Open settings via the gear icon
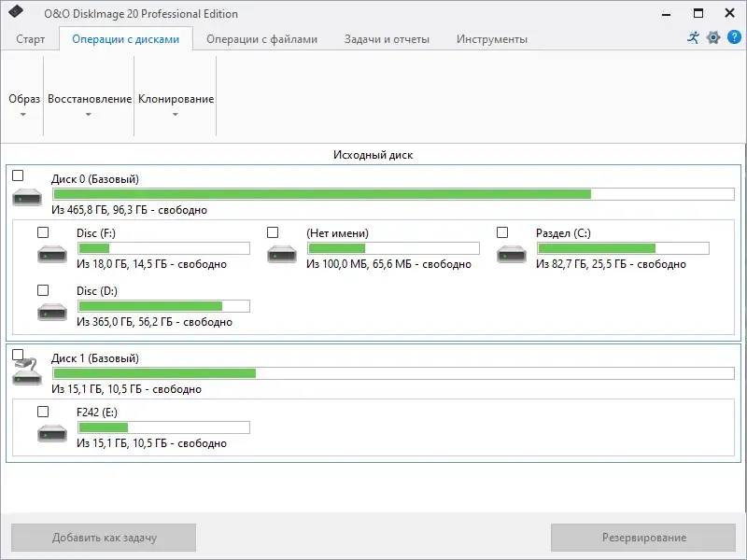This screenshot has width=747, height=560. [713, 37]
